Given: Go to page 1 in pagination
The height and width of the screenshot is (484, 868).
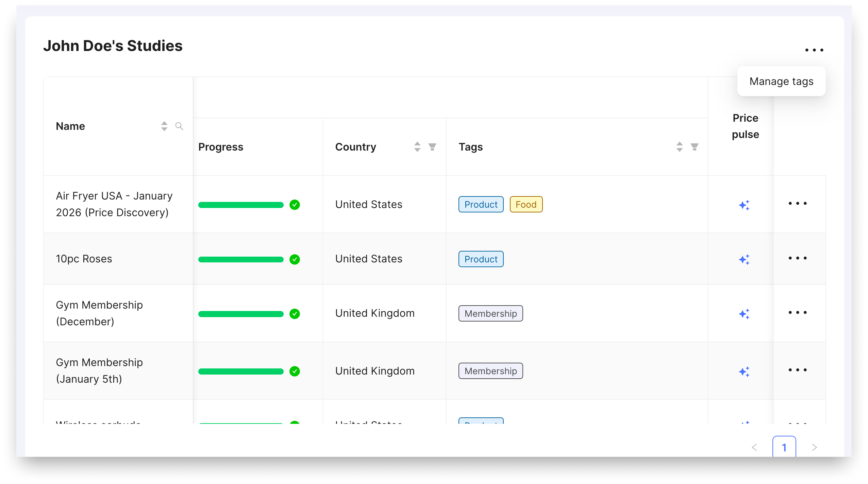Looking at the screenshot, I should pyautogui.click(x=784, y=447).
